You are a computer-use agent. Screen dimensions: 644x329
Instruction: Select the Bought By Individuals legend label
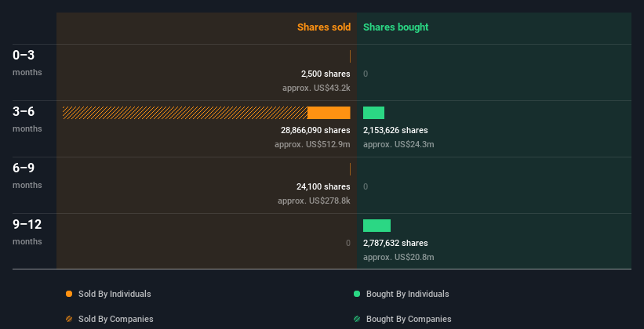pos(407,294)
